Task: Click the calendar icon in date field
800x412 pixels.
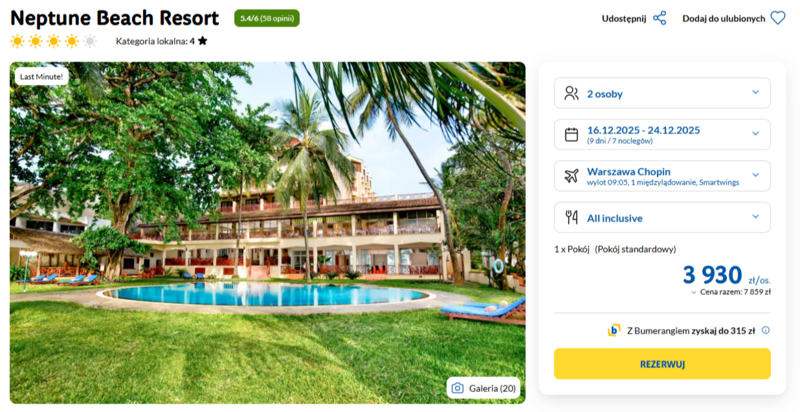Action: (572, 134)
